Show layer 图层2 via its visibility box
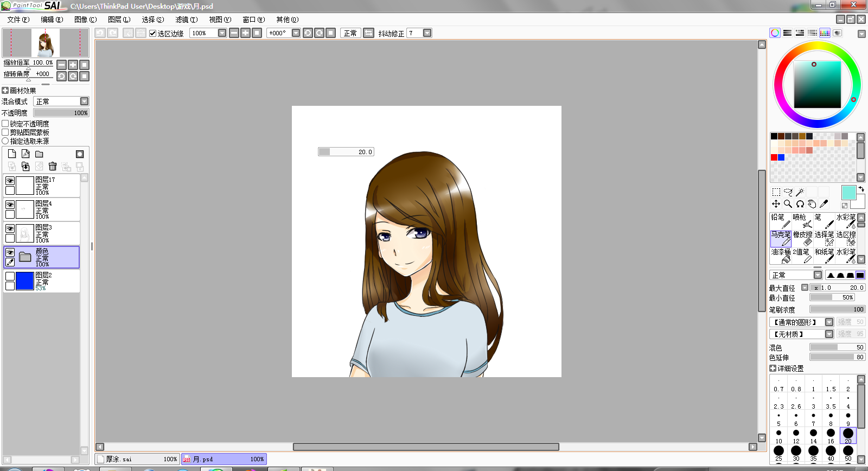Viewport: 868px width, 471px height. (10, 276)
